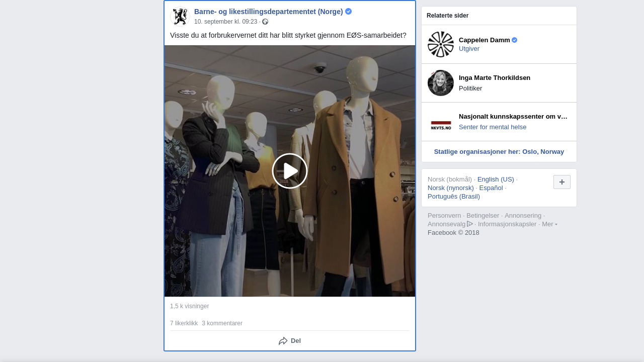The height and width of the screenshot is (362, 644).
Task: View the 7 likerklikk list
Action: click(184, 323)
